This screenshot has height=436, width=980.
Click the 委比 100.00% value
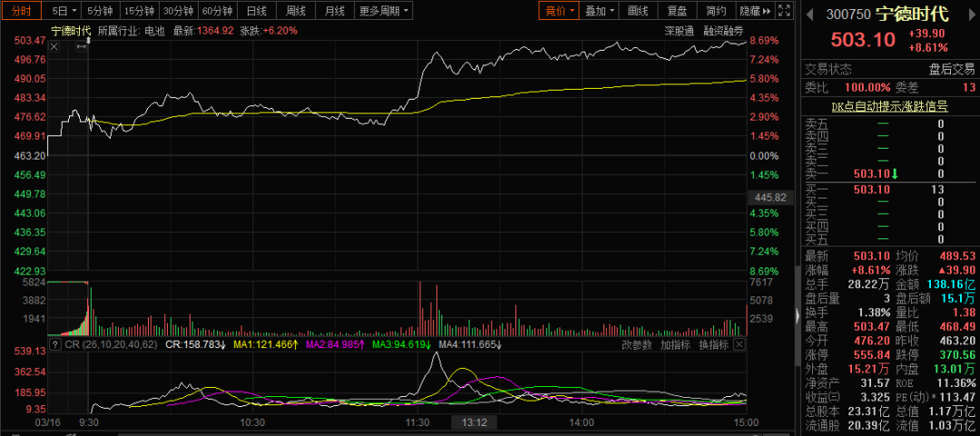pos(867,87)
